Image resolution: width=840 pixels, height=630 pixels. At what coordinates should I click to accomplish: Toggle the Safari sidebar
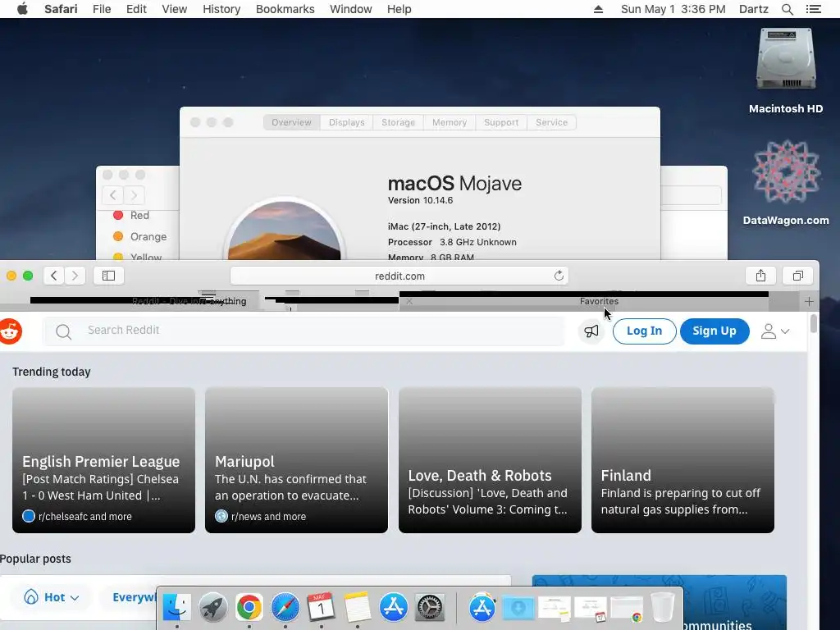pos(109,276)
